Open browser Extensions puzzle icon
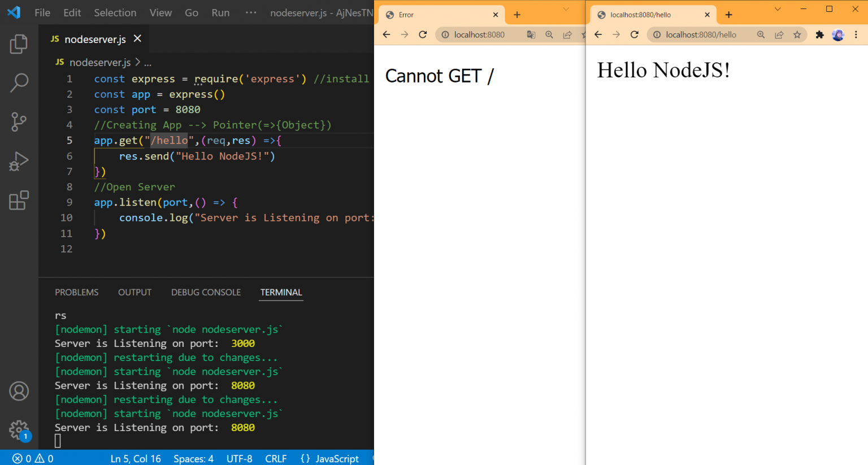This screenshot has width=868, height=465. [819, 35]
